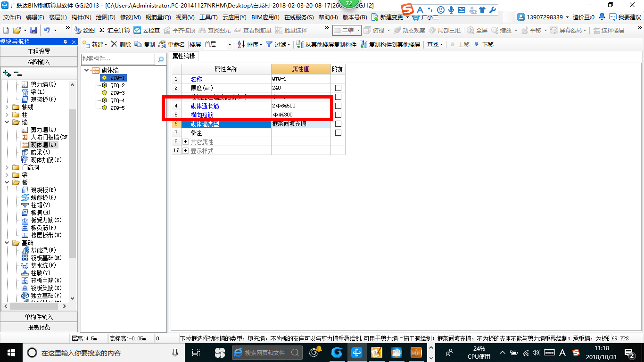Click the new file icon
The image size is (644, 362).
point(7,30)
